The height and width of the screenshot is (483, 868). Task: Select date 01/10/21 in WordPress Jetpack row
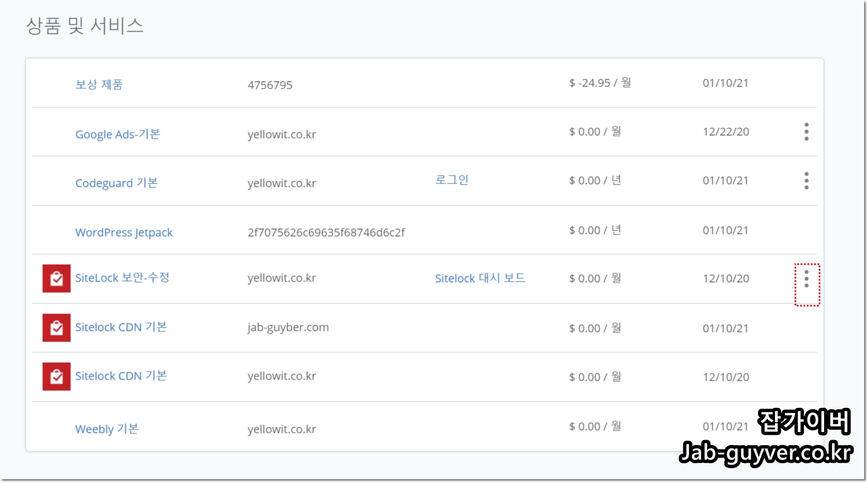click(x=726, y=230)
